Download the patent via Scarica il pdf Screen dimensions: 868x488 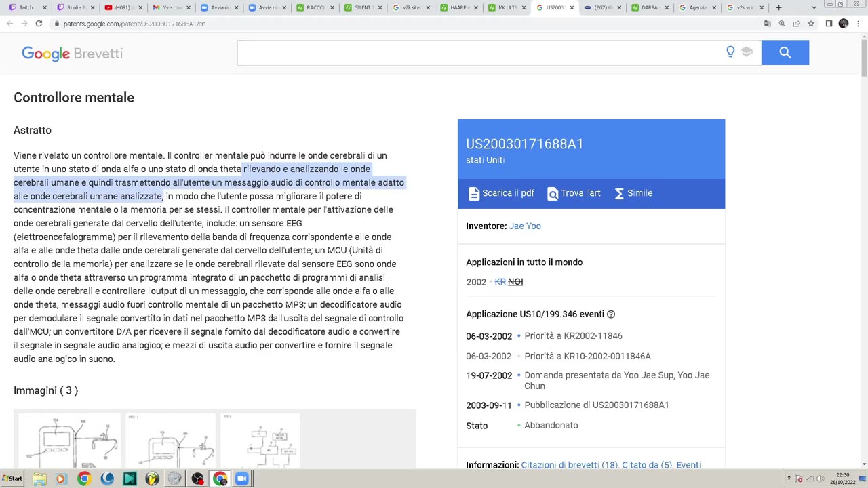pos(501,193)
